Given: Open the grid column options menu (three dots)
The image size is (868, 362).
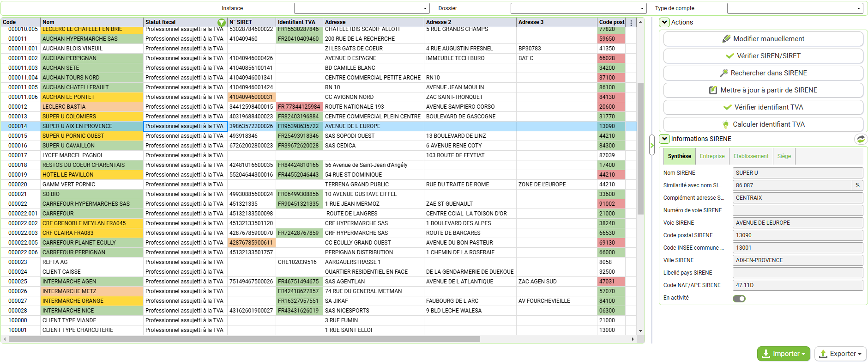Looking at the screenshot, I should pyautogui.click(x=631, y=22).
